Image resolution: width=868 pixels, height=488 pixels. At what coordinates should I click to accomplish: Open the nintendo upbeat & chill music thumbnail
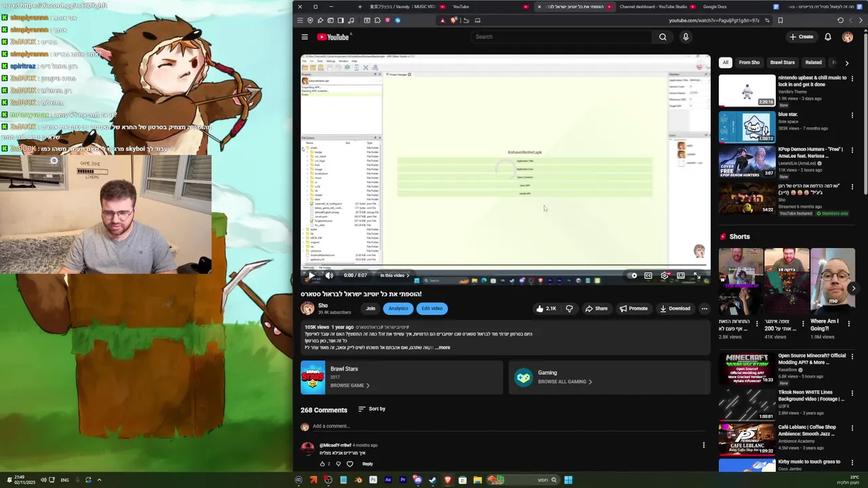(x=747, y=91)
